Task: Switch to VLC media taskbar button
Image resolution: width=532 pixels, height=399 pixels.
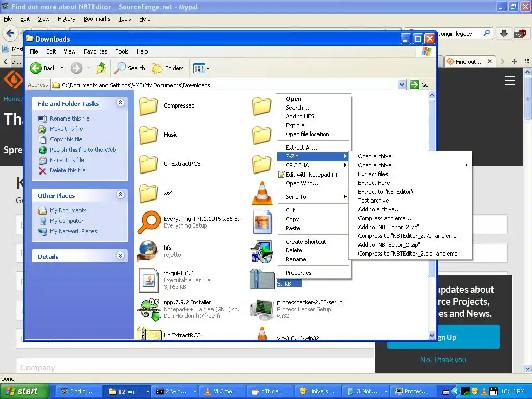Action: point(221,392)
